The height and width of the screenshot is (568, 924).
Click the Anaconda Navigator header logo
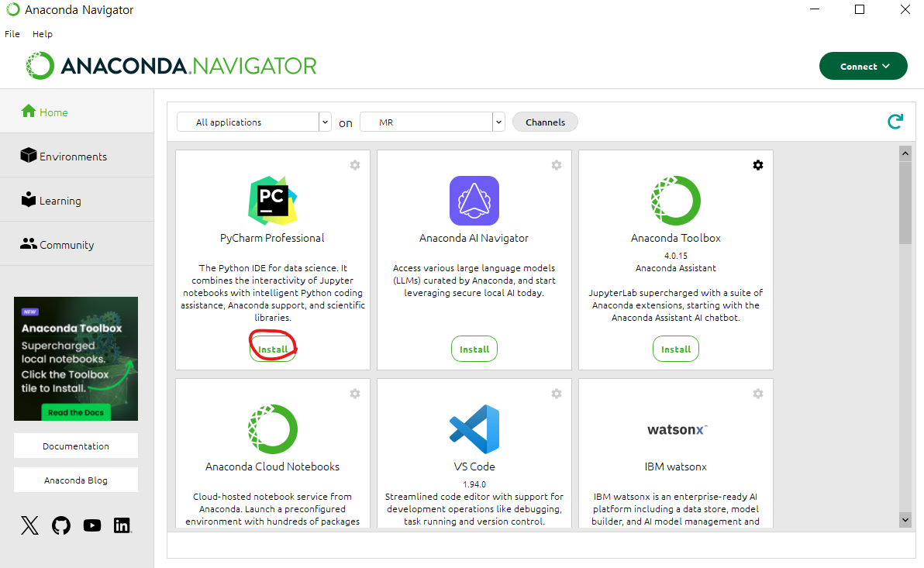pyautogui.click(x=171, y=66)
